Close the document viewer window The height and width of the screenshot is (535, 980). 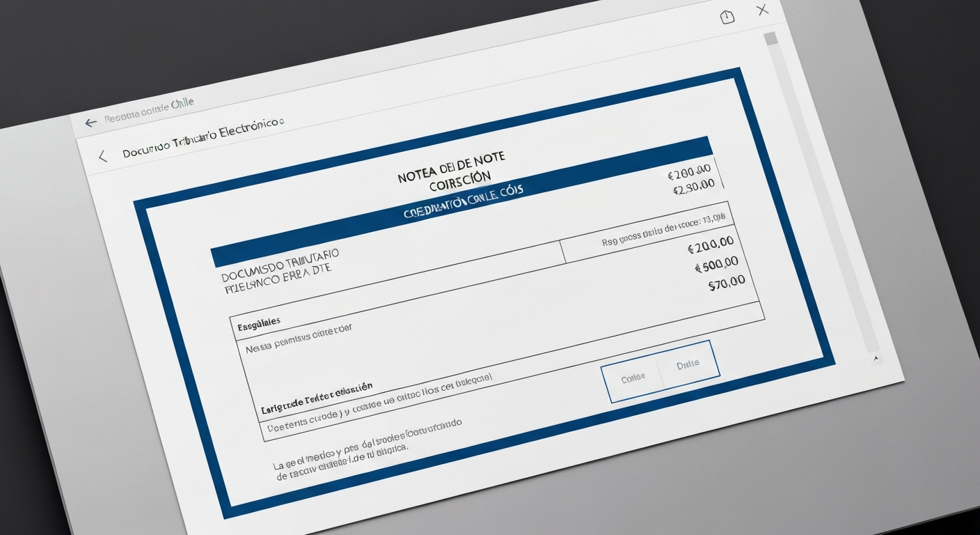[763, 10]
